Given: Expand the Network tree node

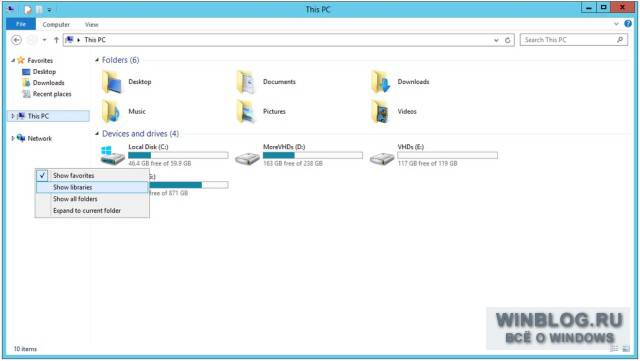Looking at the screenshot, I should [x=13, y=138].
